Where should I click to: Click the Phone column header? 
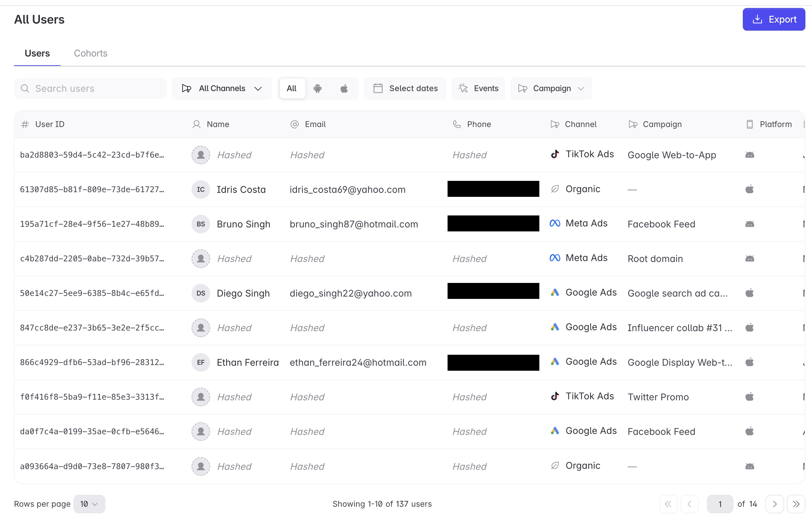point(472,124)
